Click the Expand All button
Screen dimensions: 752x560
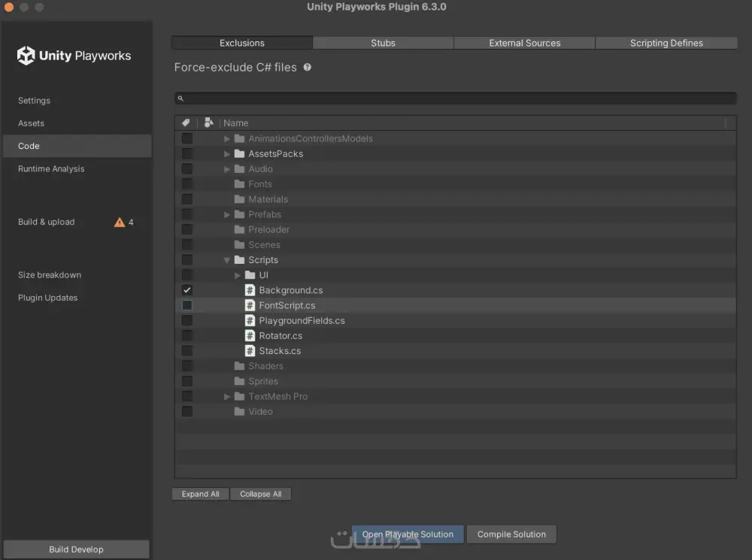(x=201, y=494)
